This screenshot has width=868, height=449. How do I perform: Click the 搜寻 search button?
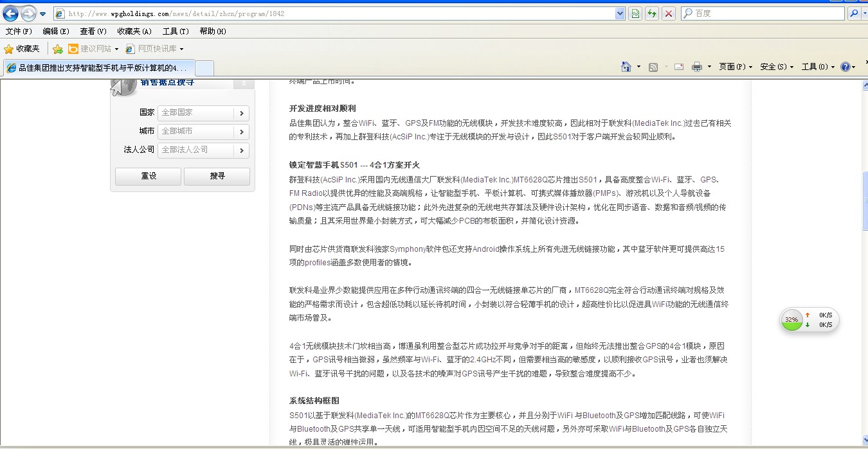(217, 176)
